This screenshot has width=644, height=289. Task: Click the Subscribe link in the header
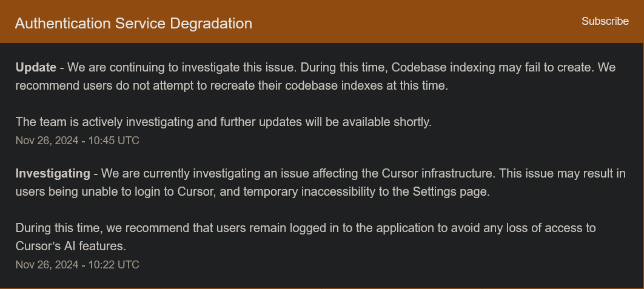605,21
